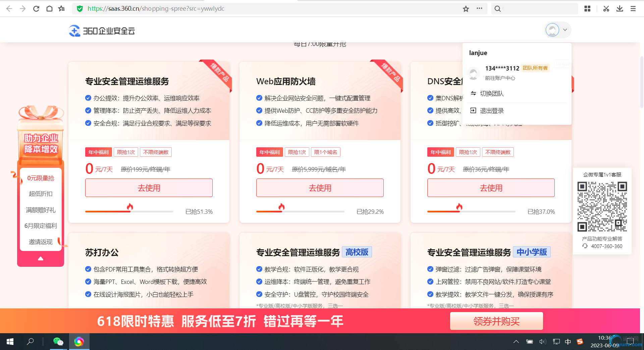Open the favorites star-list icon
The width and height of the screenshot is (644, 350).
[61, 9]
